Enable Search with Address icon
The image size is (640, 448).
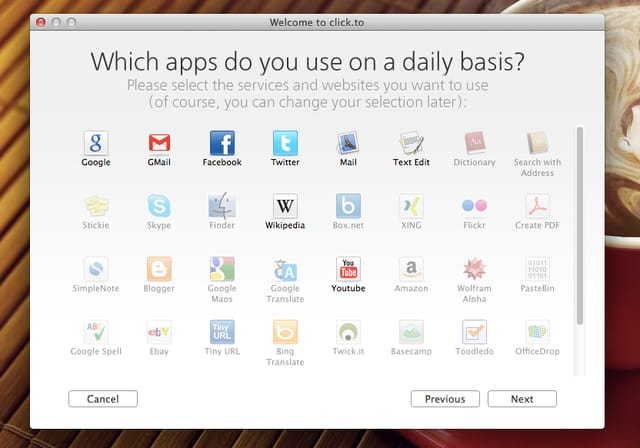[537, 143]
